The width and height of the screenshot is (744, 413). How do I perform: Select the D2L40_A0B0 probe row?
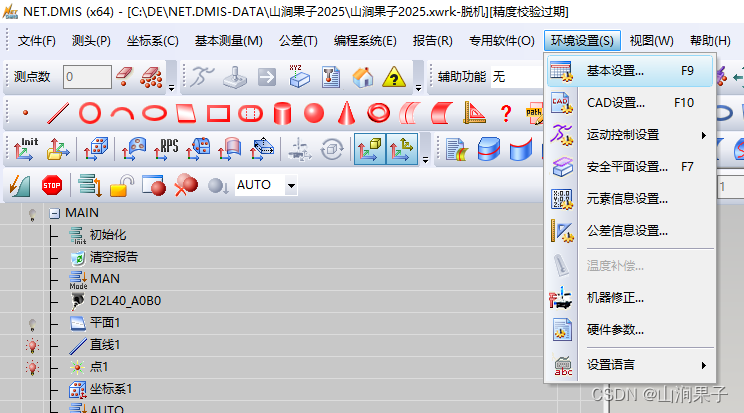point(125,300)
